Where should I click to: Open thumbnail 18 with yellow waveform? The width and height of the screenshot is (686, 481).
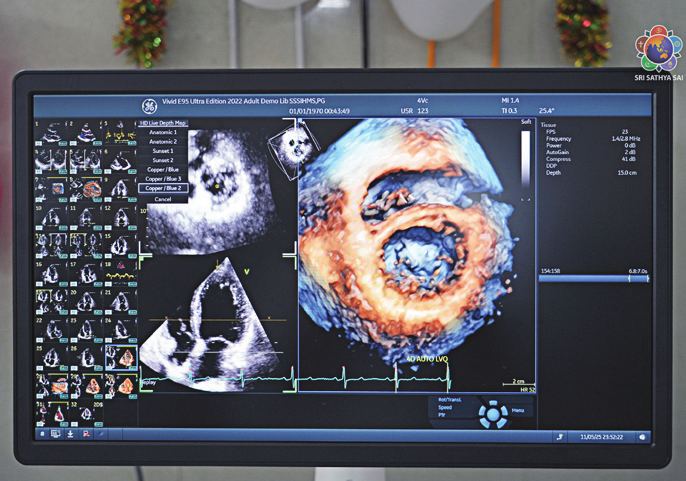pos(121,274)
